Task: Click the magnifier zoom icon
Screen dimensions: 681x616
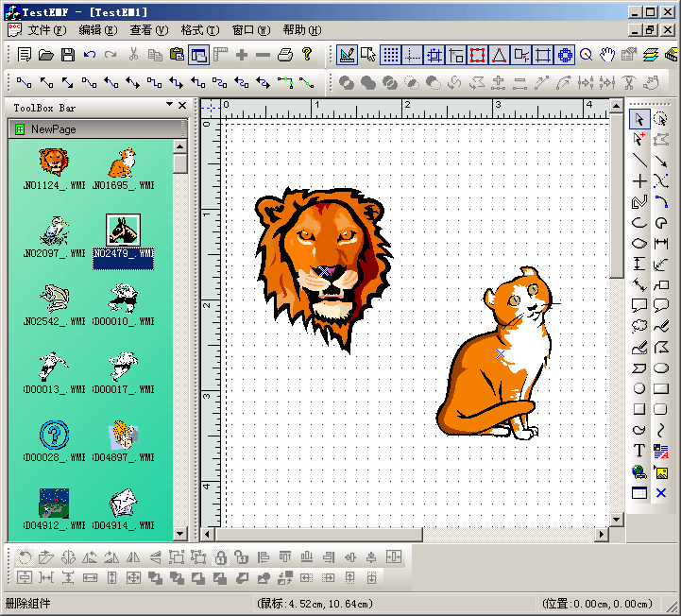Action: (x=586, y=55)
